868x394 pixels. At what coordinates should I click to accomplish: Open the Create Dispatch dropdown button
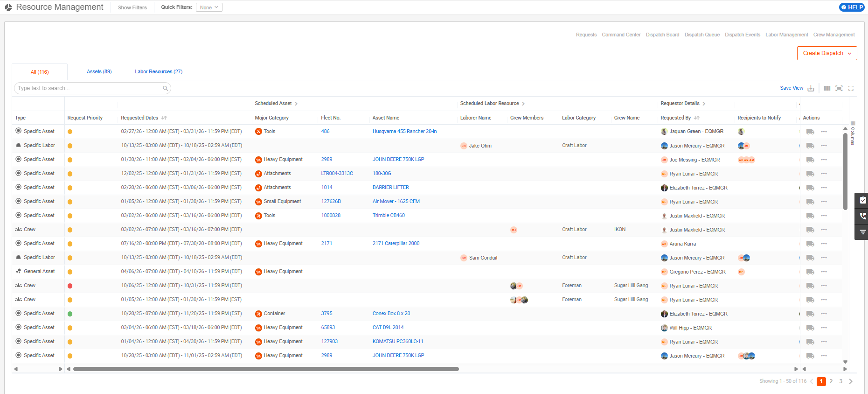pos(827,53)
